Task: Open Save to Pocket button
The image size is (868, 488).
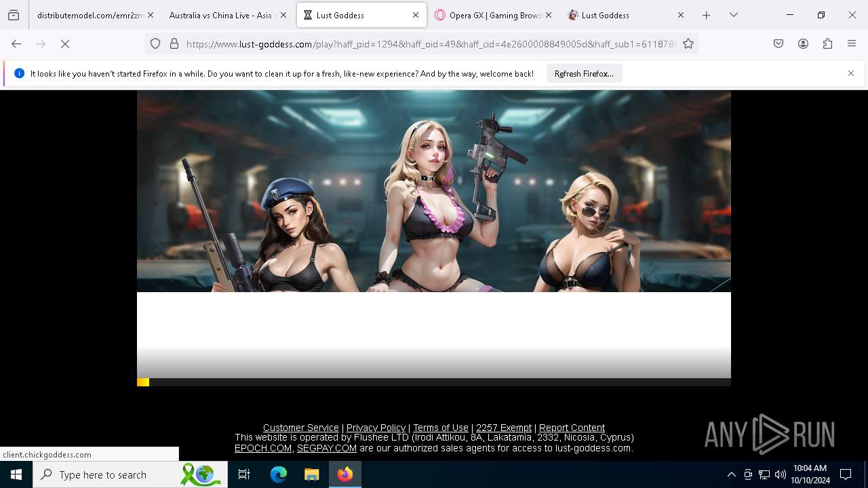Action: click(x=778, y=43)
